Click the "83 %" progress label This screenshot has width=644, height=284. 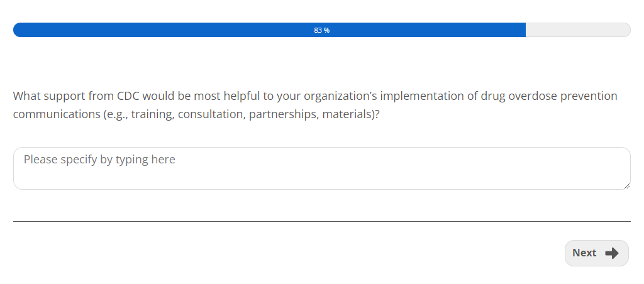click(321, 30)
